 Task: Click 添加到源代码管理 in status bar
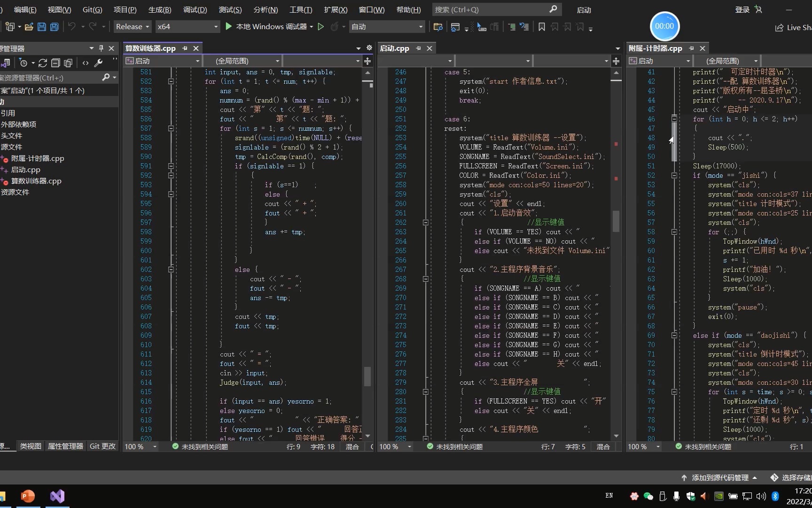(719, 477)
